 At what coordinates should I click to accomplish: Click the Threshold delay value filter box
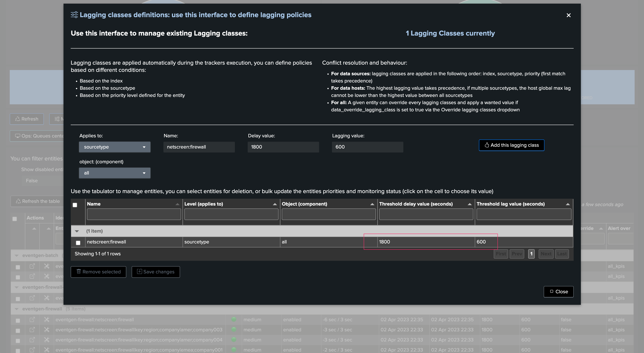(426, 214)
